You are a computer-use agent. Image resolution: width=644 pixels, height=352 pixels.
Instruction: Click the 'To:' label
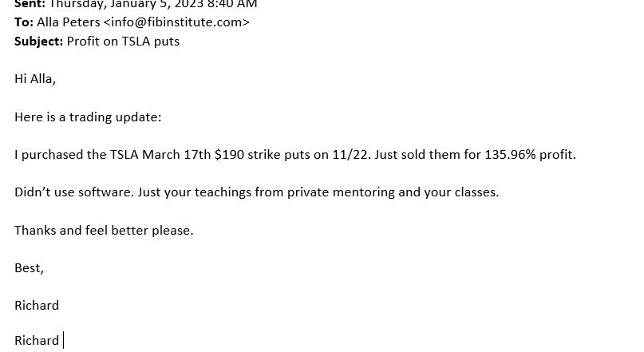click(x=24, y=22)
